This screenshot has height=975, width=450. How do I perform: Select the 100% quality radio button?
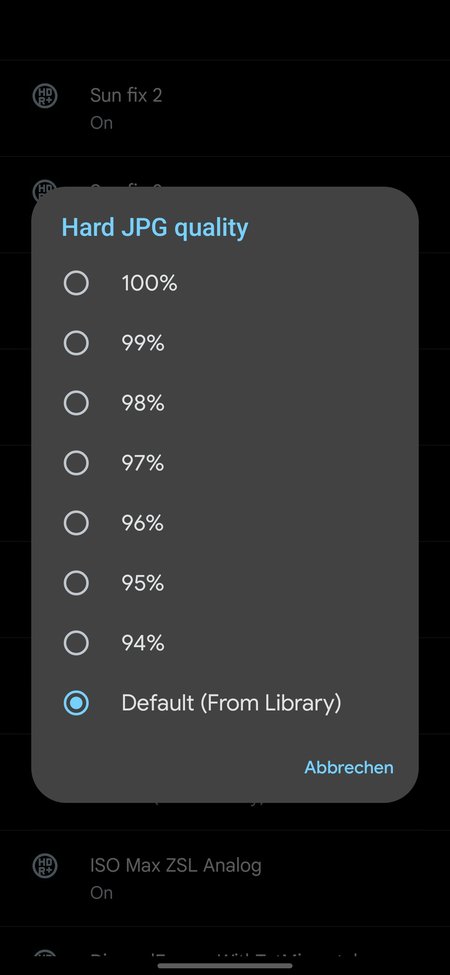coord(76,284)
